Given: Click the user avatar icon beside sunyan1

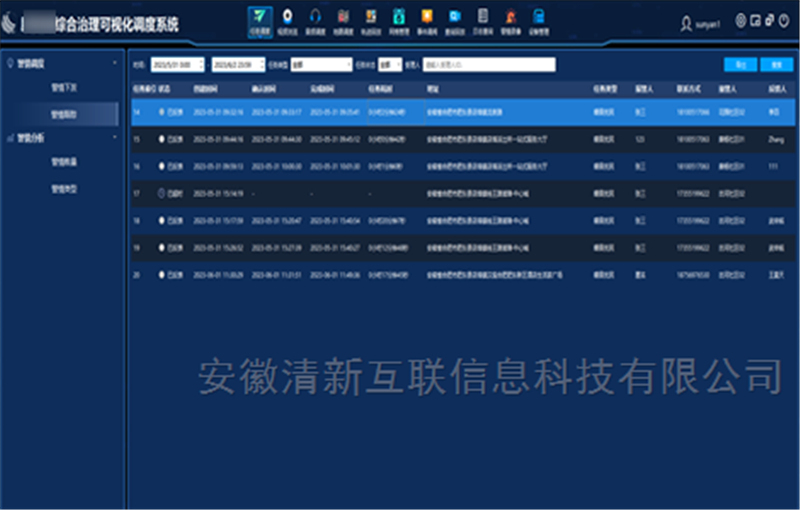Looking at the screenshot, I should point(686,21).
